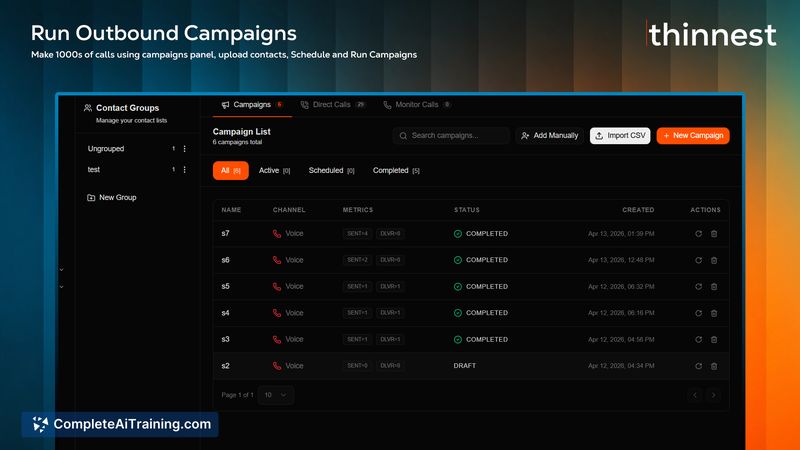Click the trash icon in the s6 row
The image size is (800, 450).
(x=714, y=260)
